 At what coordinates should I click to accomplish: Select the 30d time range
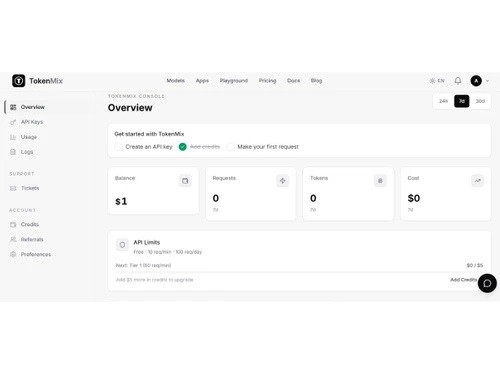480,101
